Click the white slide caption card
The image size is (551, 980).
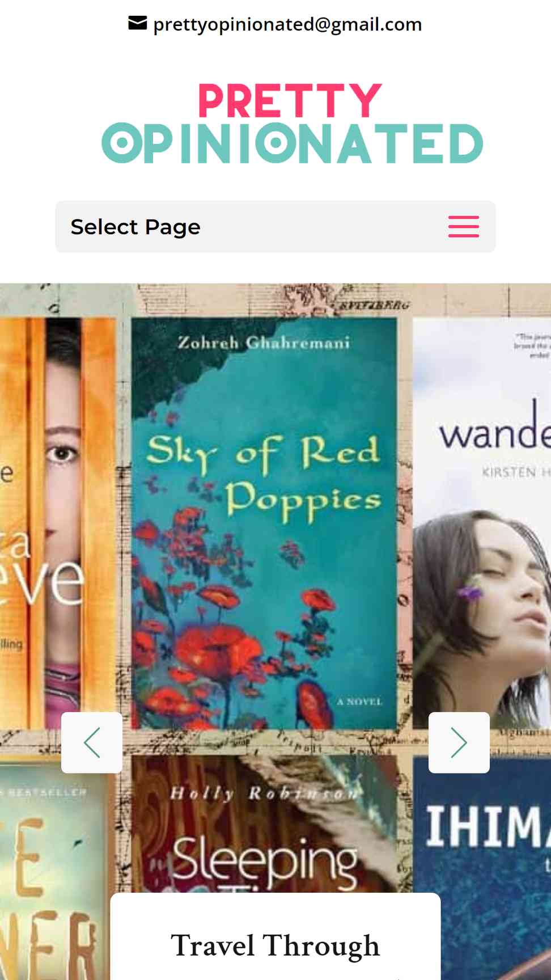[x=275, y=936]
